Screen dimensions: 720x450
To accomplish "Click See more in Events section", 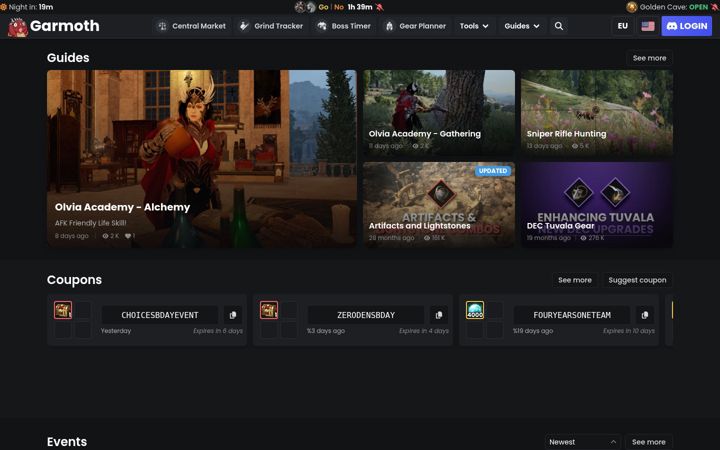I will tap(648, 442).
